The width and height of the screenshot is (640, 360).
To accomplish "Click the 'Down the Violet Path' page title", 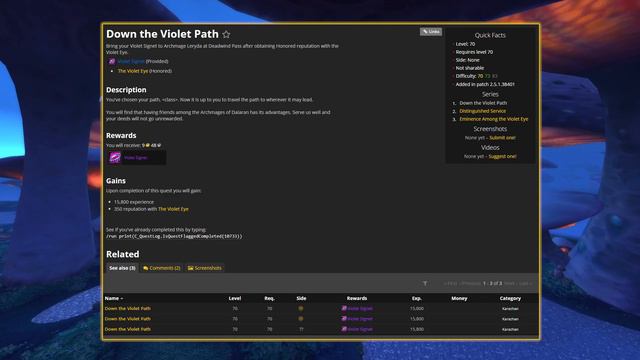I will pos(162,34).
